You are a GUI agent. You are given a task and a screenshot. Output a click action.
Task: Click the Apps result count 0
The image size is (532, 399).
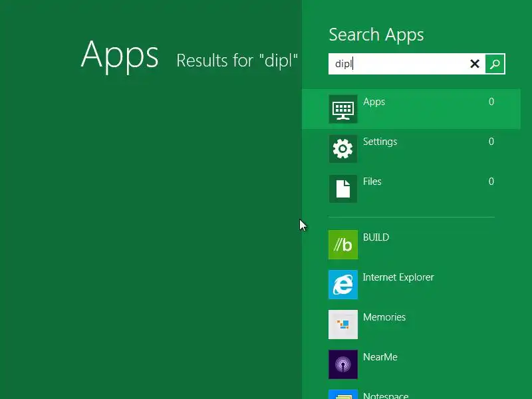[x=491, y=102]
